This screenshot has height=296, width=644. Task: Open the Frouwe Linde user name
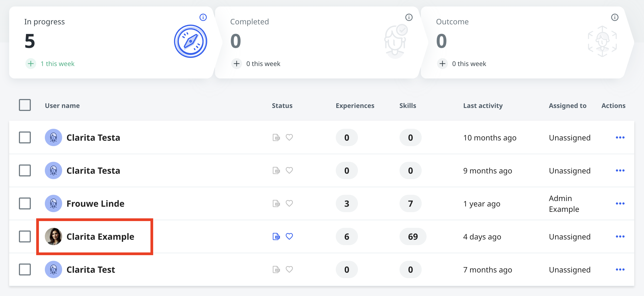(95, 203)
